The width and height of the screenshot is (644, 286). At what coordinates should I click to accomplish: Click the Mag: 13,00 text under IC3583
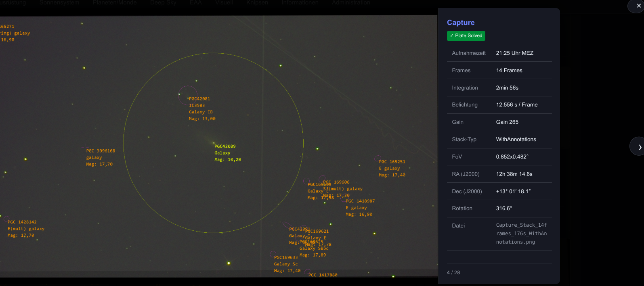click(202, 119)
